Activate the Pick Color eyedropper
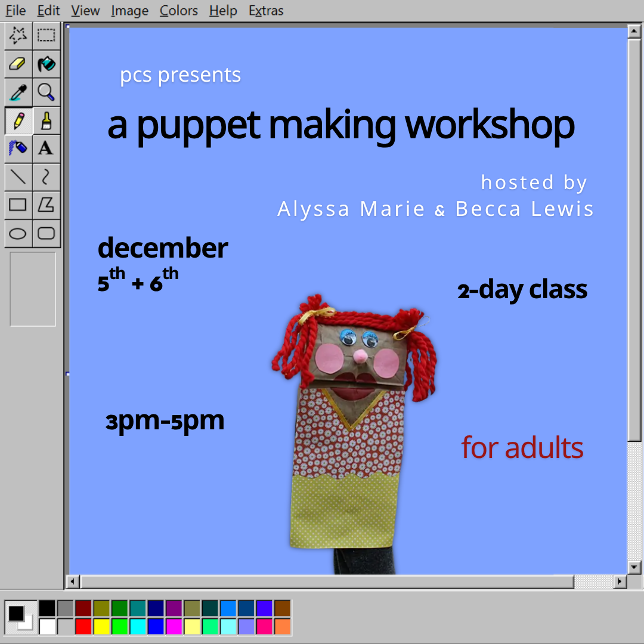The image size is (644, 644). pos(18,92)
